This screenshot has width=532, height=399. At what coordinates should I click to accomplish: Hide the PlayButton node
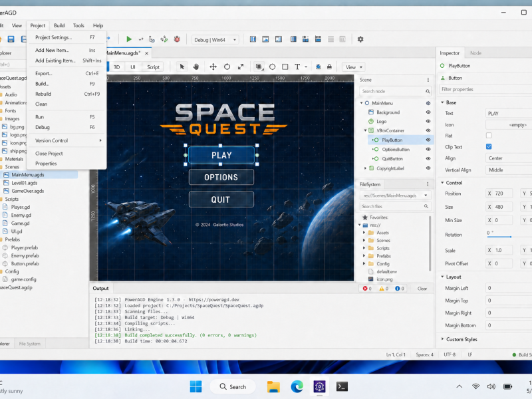pos(428,140)
